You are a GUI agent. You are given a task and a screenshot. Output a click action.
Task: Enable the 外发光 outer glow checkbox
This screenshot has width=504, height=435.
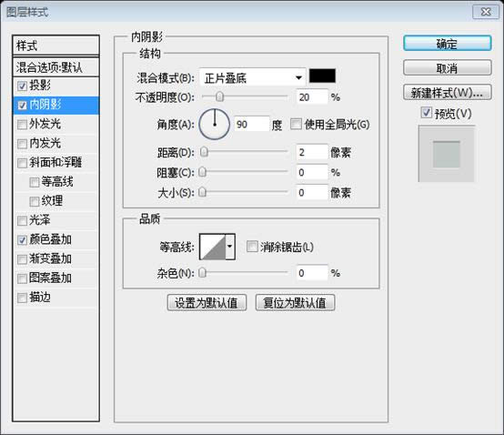pyautogui.click(x=22, y=124)
